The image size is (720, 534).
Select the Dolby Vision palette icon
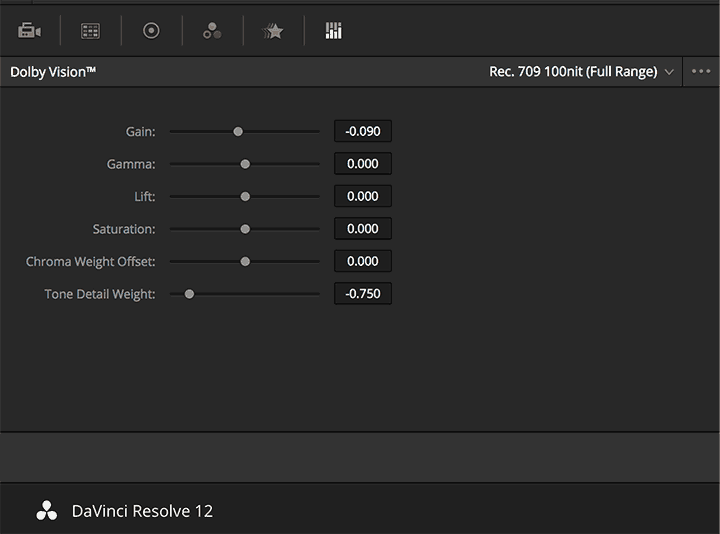[334, 31]
